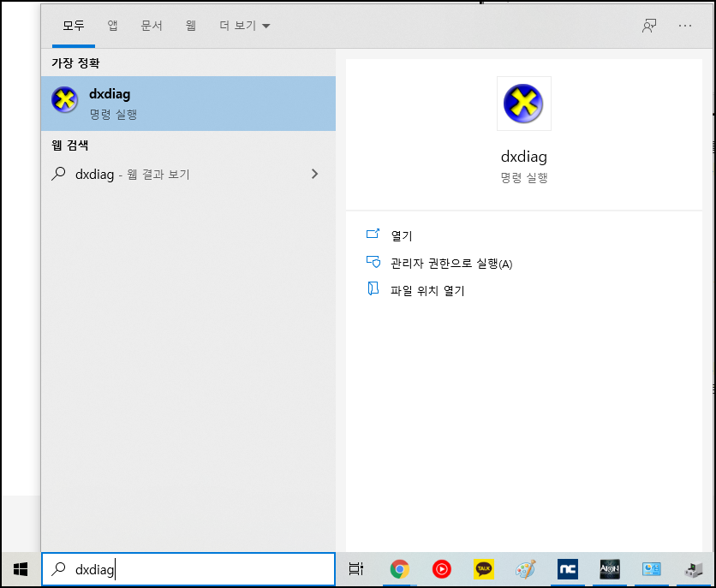Open the Control Panel icon in taskbar
Viewport: 716px width, 588px height.
click(x=652, y=569)
